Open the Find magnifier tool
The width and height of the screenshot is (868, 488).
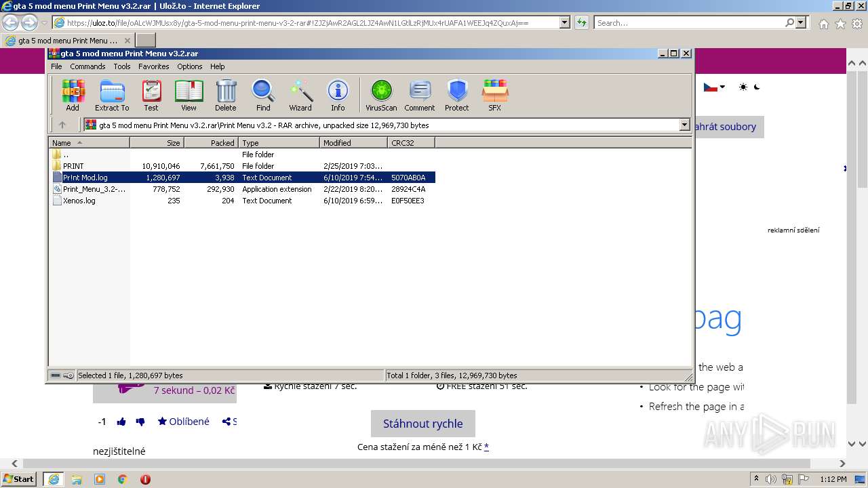point(263,95)
